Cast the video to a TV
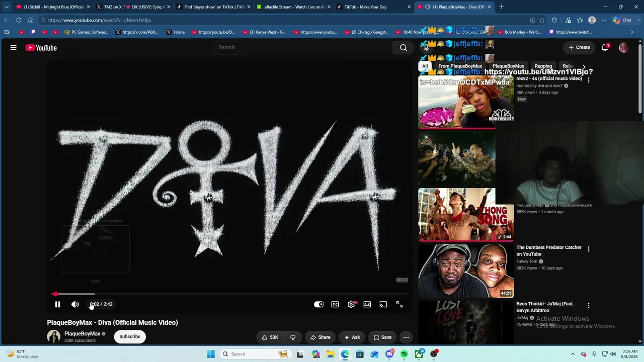 [383, 304]
